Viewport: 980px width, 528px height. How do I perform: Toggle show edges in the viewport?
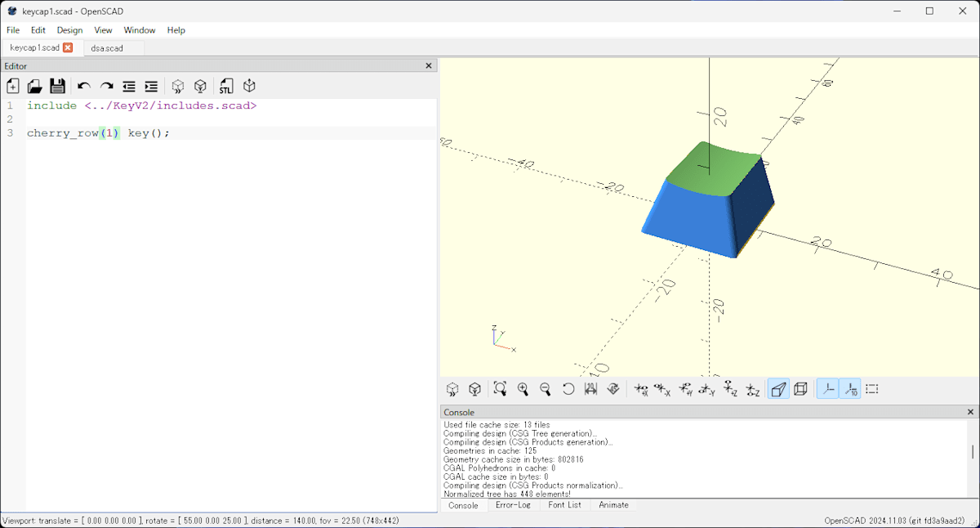872,389
